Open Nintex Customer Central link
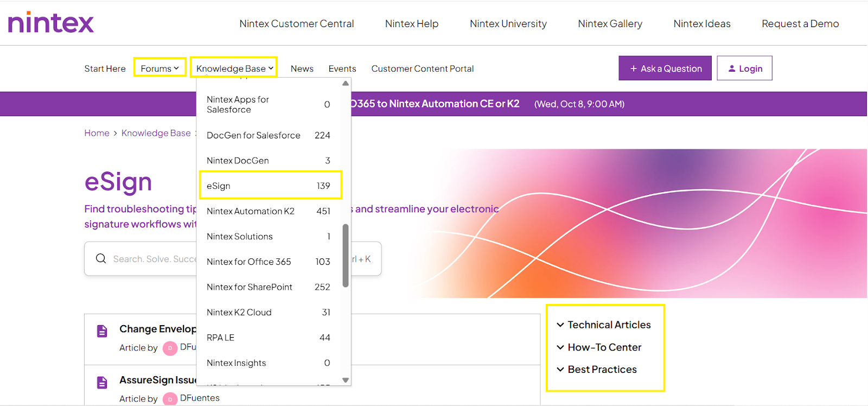Screen dimensions: 868x406 (x=297, y=24)
